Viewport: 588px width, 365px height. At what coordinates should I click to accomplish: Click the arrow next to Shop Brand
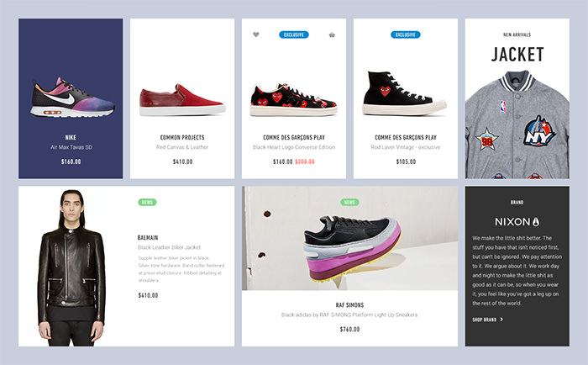501,320
